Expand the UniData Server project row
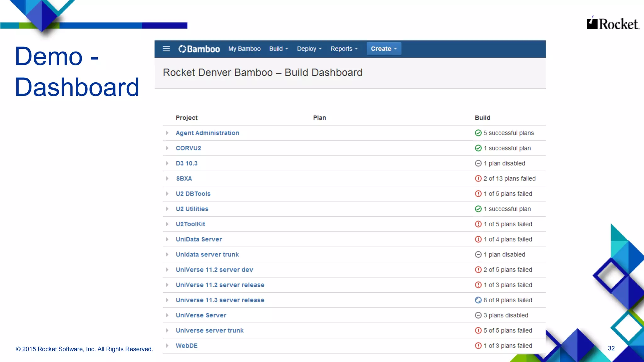 167,239
